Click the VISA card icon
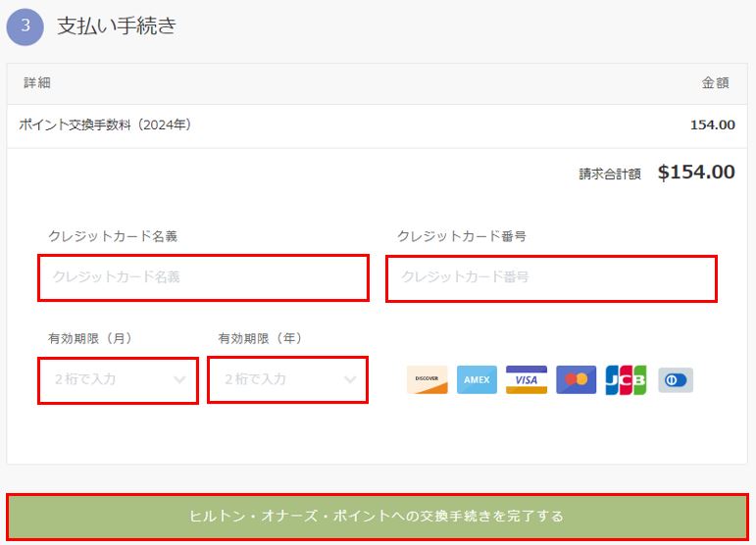Viewport: 756px width, 545px height. [526, 379]
